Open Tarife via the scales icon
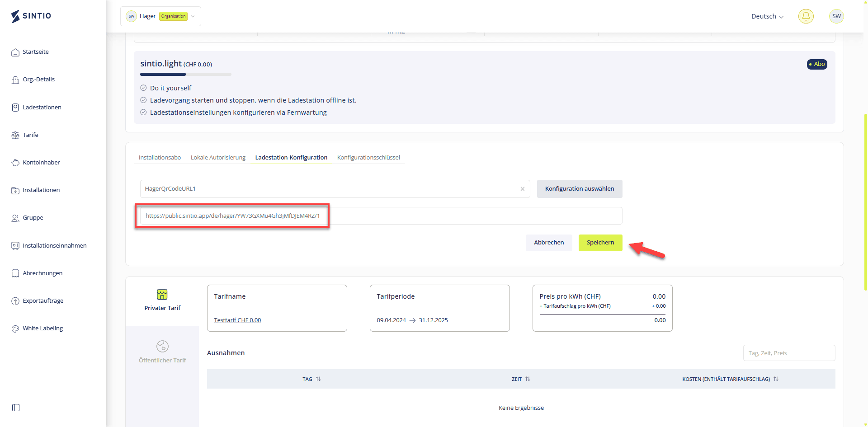Screen dimensions: 868x427 pos(15,135)
